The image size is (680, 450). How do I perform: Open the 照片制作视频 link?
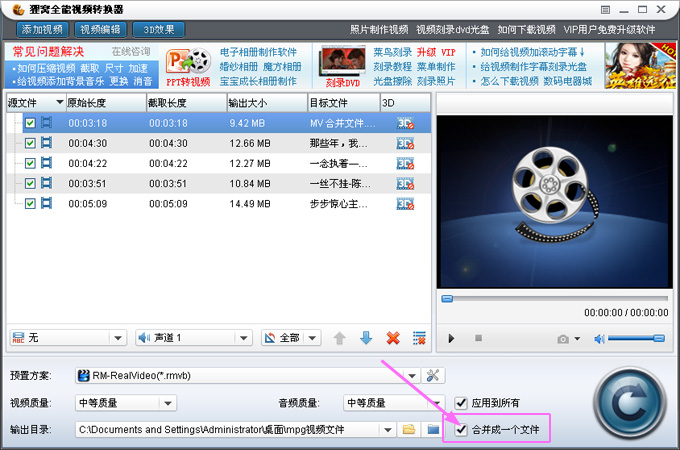coord(379,30)
